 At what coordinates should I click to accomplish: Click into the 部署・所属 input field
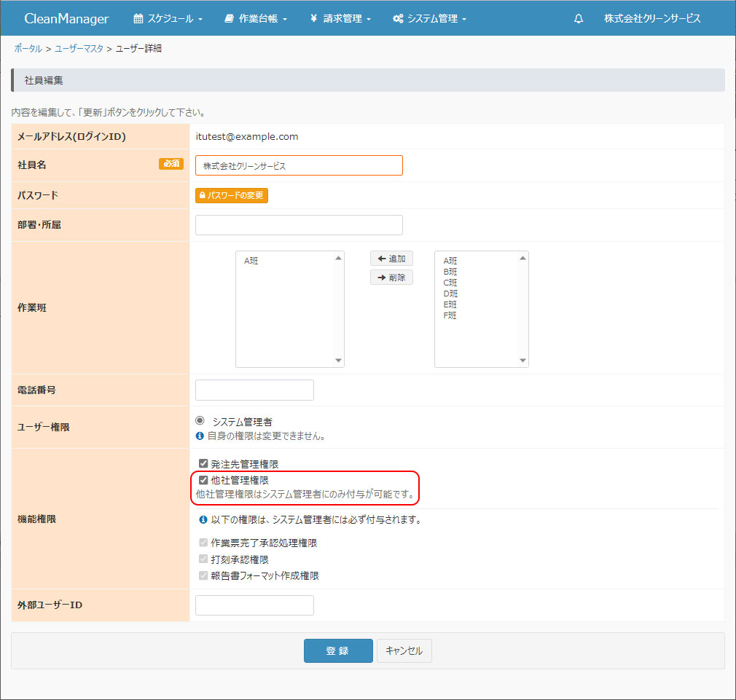[299, 225]
